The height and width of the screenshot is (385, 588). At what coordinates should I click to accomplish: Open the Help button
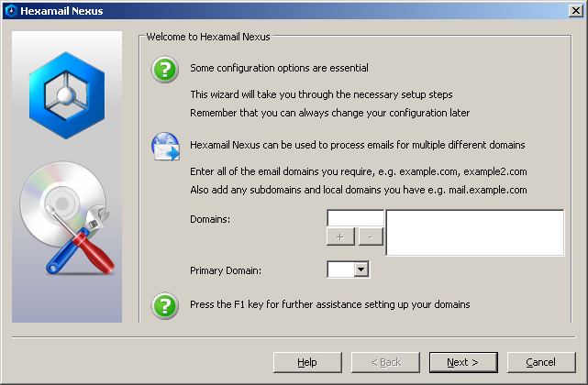tap(307, 362)
